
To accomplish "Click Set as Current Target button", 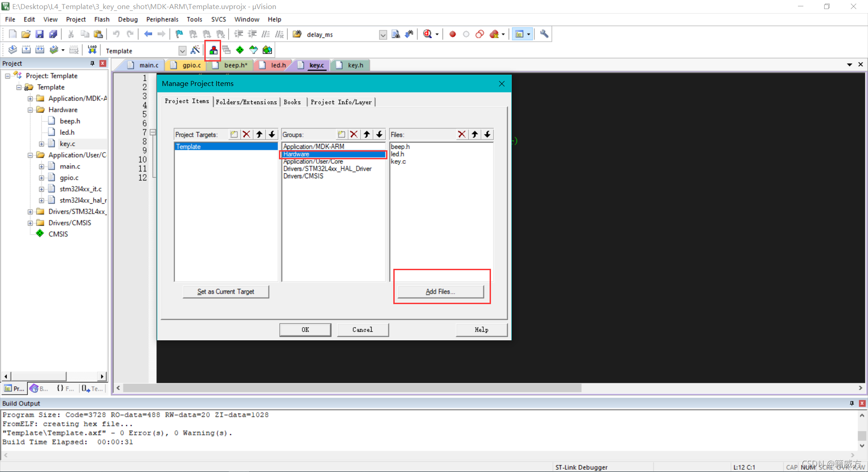I will [226, 291].
